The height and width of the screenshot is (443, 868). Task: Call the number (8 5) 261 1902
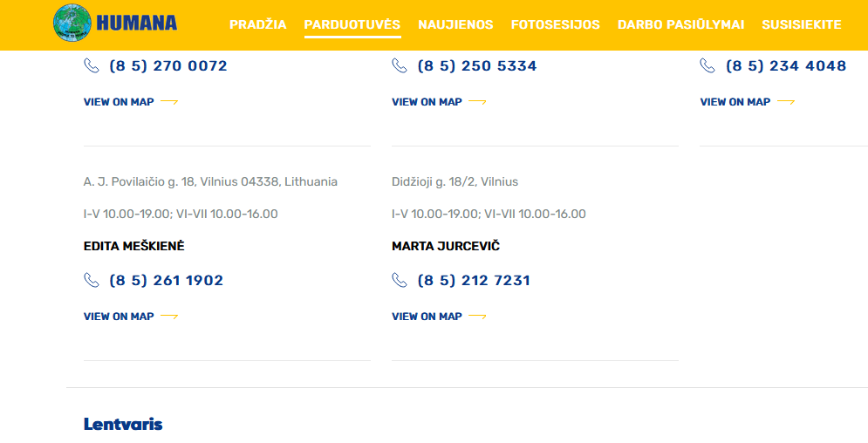point(166,280)
